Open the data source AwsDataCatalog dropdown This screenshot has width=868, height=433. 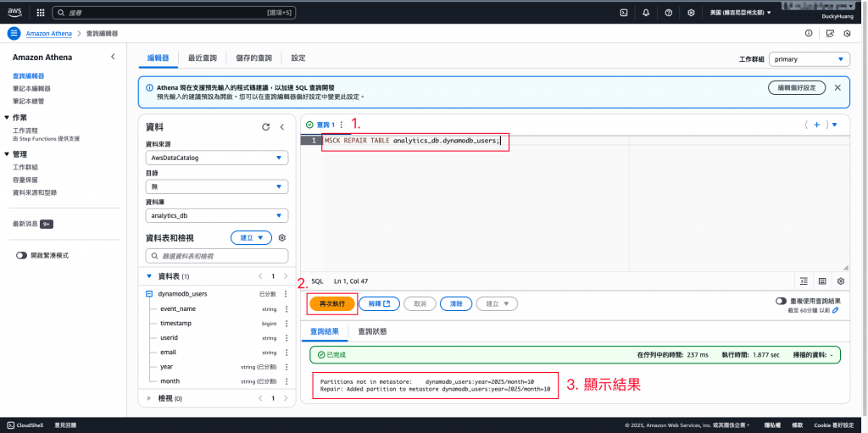[x=216, y=158]
